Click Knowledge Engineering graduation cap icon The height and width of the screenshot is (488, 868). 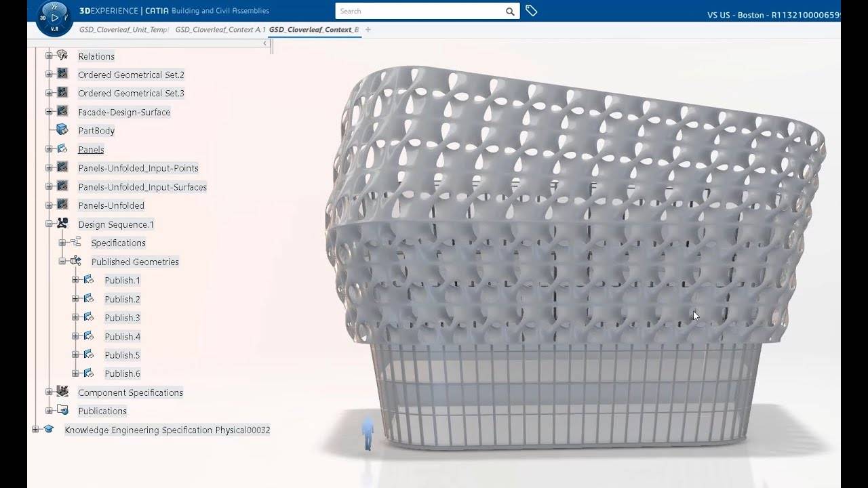(x=49, y=429)
